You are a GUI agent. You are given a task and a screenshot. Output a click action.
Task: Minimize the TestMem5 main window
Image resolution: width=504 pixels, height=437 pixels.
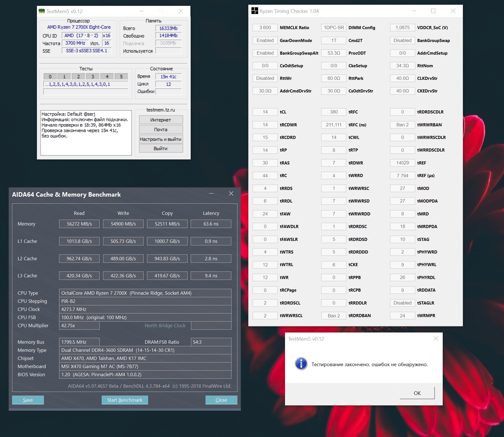click(x=142, y=11)
